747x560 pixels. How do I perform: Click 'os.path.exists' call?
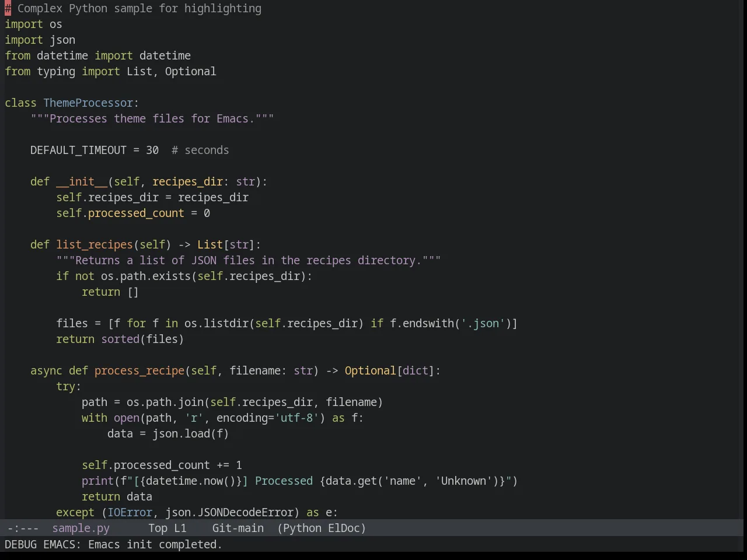click(x=145, y=276)
